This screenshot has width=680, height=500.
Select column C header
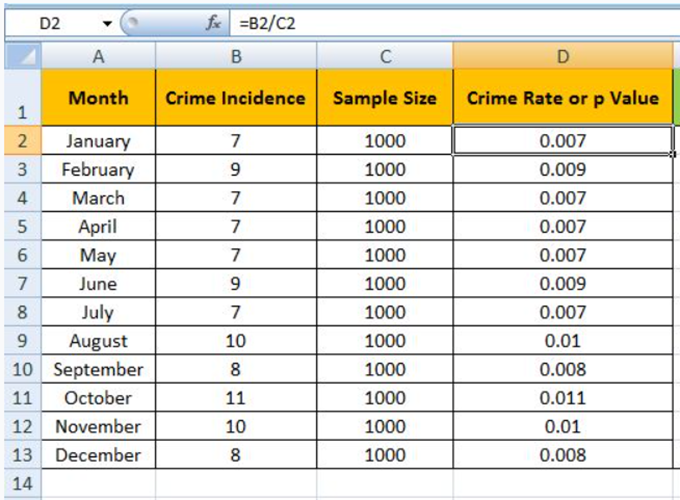(x=384, y=57)
